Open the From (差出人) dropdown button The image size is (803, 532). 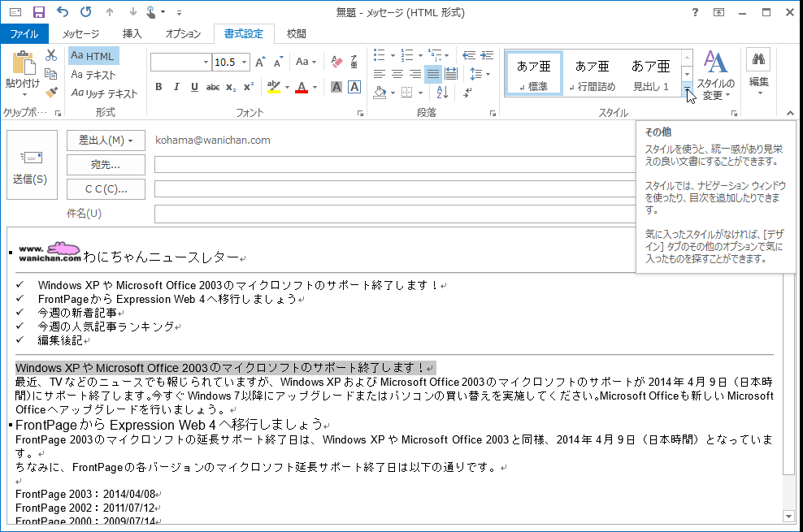coord(106,141)
